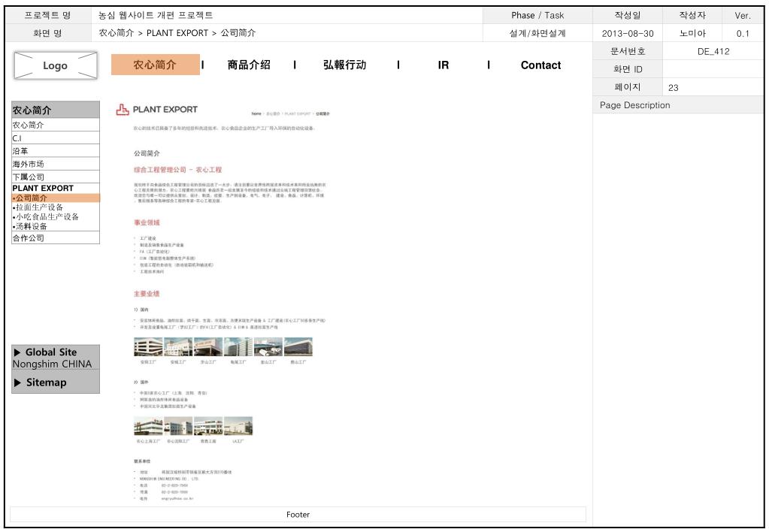Open Nongshim CHINA link

pos(52,364)
